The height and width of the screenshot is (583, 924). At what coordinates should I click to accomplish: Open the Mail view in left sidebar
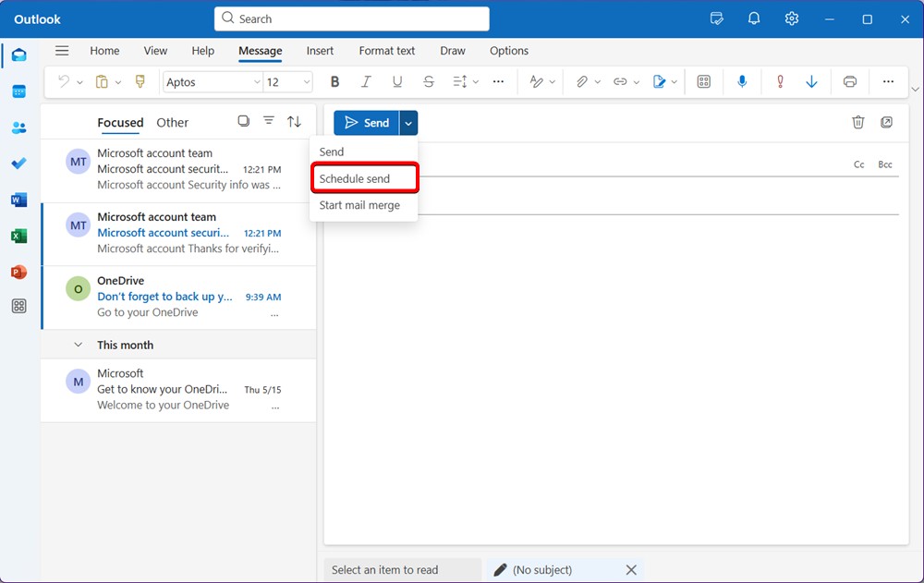(18, 55)
